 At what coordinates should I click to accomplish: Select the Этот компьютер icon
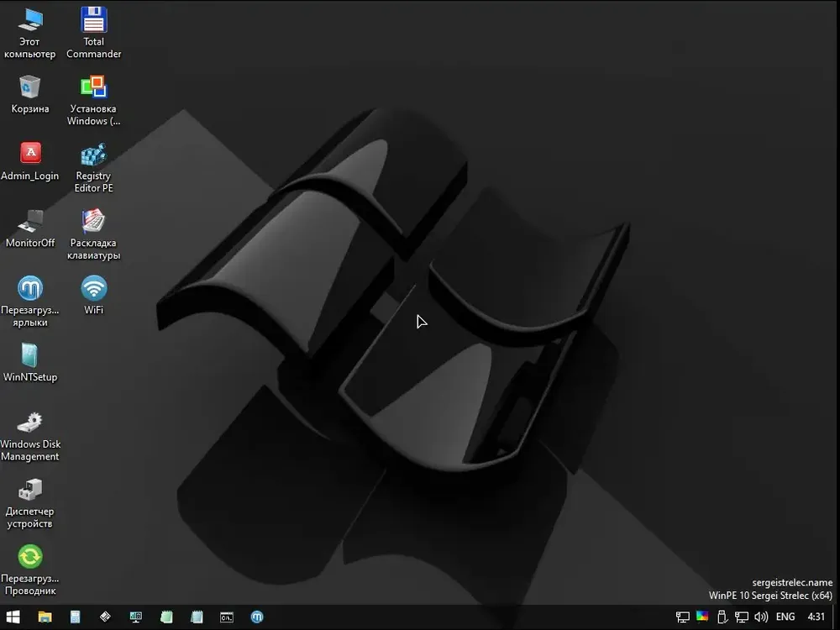pos(30,34)
